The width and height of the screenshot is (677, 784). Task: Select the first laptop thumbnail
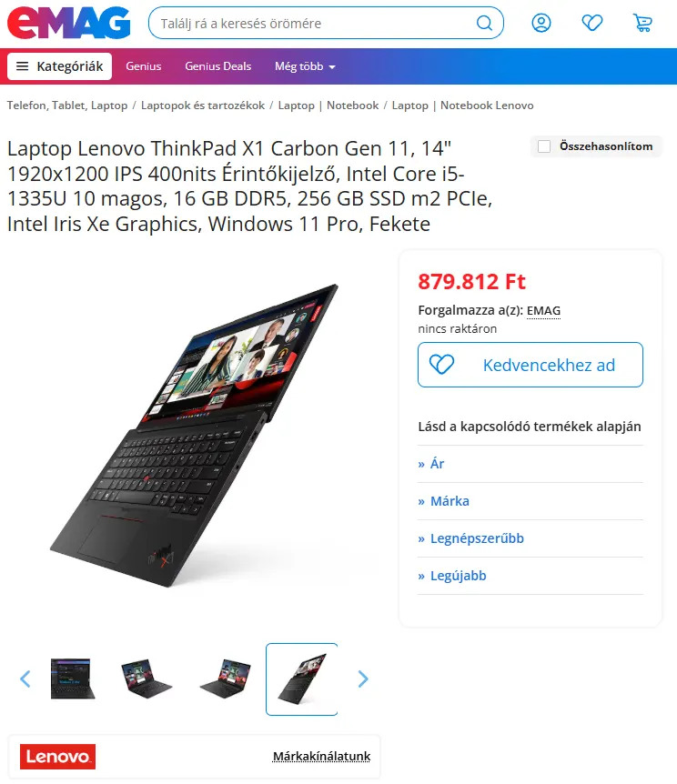click(x=73, y=679)
